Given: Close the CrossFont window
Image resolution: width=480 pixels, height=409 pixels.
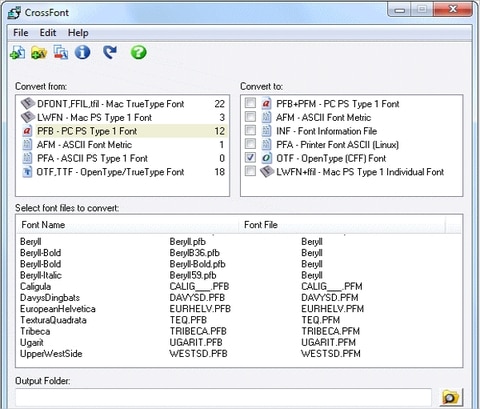Looking at the screenshot, I should (453, 10).
